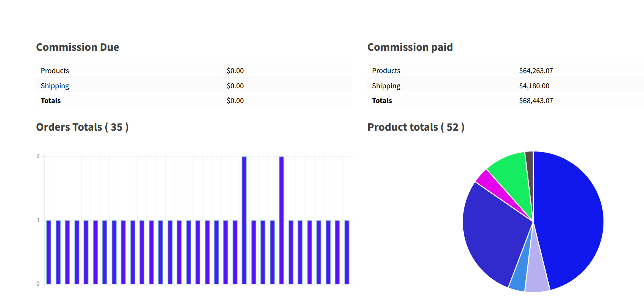Click Shipping label under Commission Due

click(x=55, y=86)
